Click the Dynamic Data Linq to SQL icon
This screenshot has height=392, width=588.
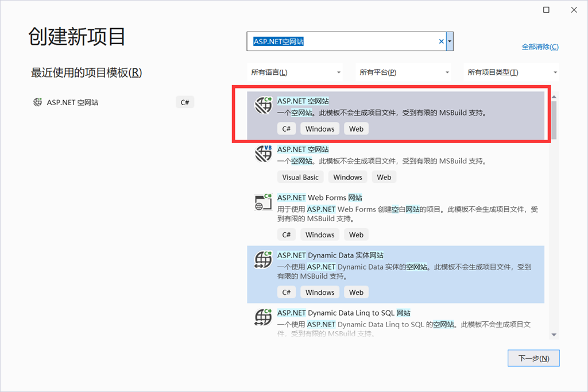point(263,317)
